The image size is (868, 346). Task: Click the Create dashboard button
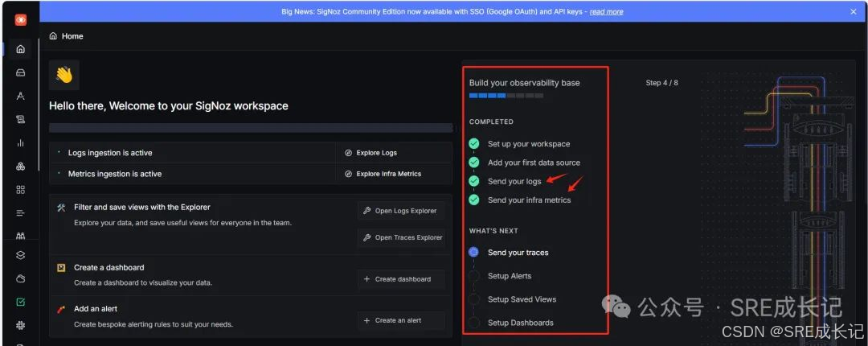[x=401, y=279]
